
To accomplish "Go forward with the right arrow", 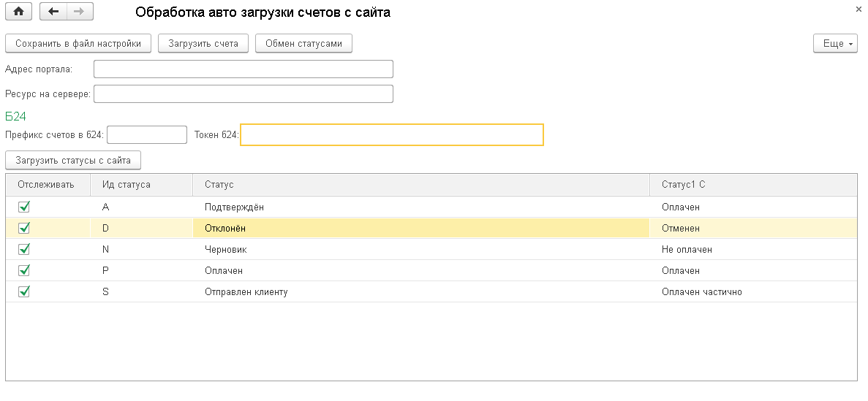I will click(80, 12).
